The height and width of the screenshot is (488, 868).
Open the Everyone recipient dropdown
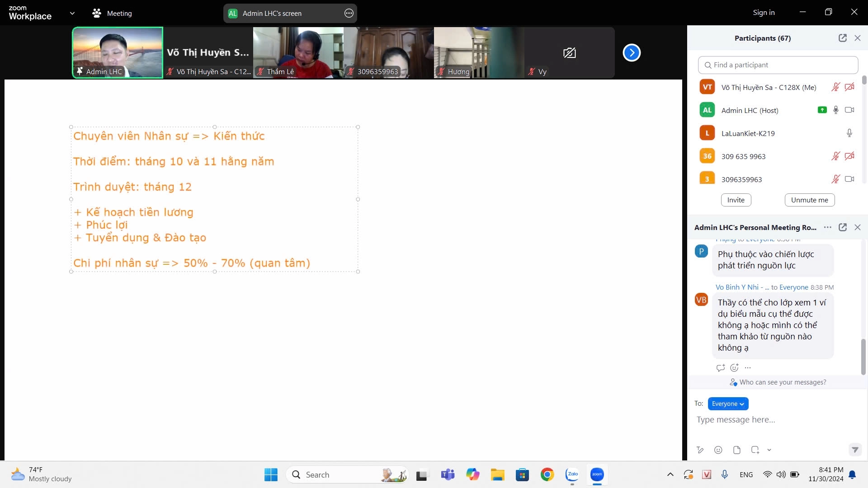point(728,404)
